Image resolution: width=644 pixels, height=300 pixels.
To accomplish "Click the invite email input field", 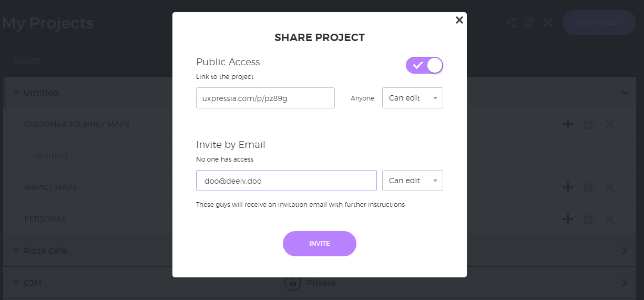I will (287, 181).
